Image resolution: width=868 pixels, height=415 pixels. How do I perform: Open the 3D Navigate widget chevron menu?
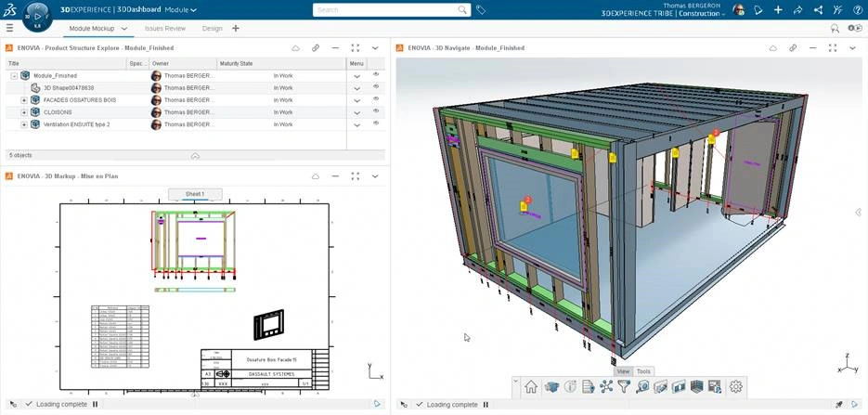tap(852, 48)
